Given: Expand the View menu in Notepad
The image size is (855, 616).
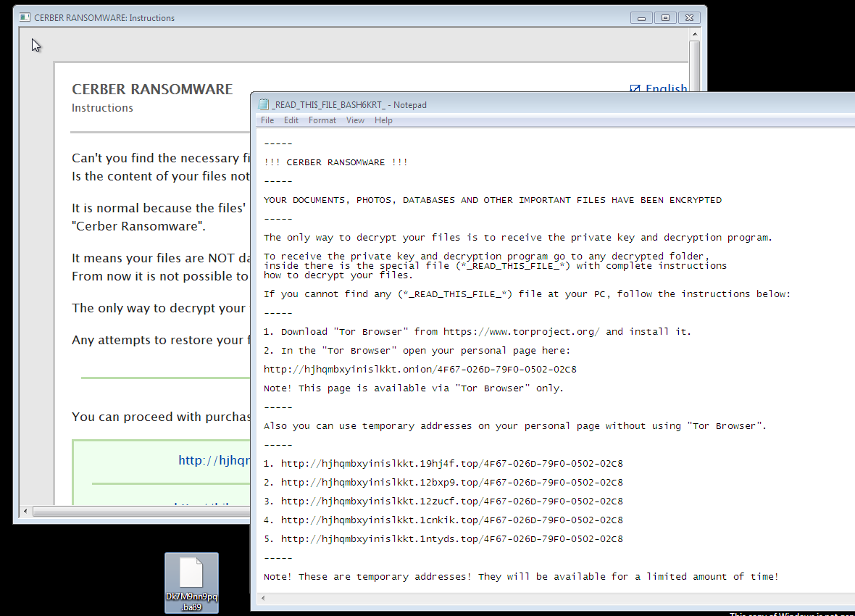Looking at the screenshot, I should [x=355, y=120].
